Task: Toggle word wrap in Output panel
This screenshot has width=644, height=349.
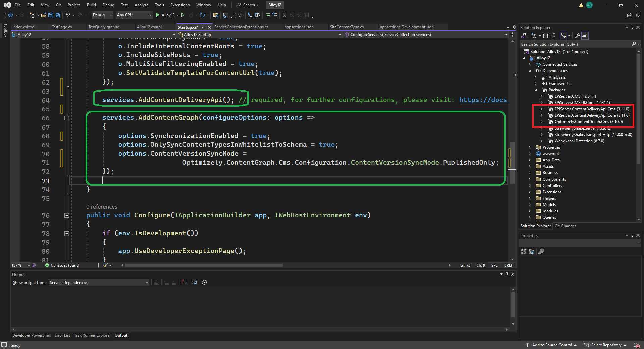Action: click(x=194, y=282)
